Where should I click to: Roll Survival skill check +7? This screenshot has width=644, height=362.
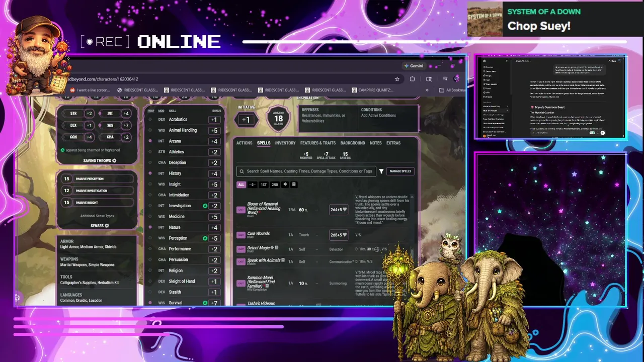tap(215, 303)
